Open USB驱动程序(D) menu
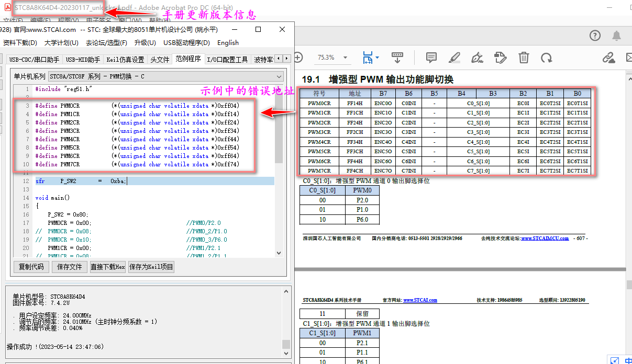The width and height of the screenshot is (632, 364). pos(186,43)
